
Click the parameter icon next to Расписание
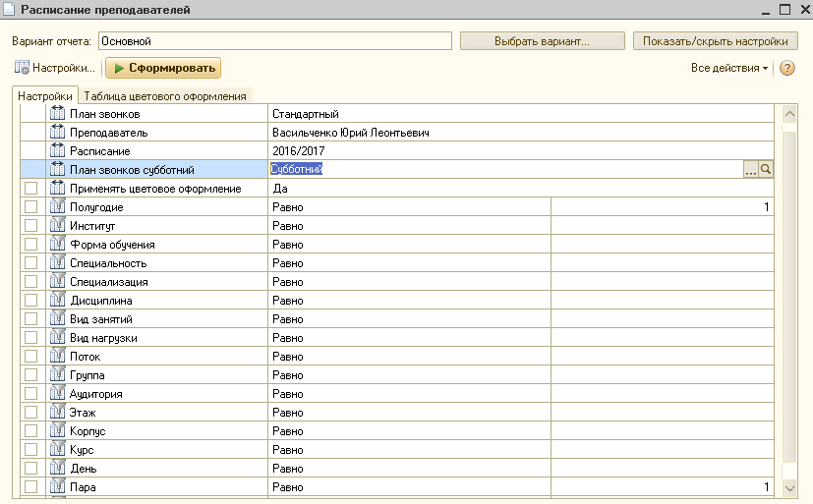(57, 150)
